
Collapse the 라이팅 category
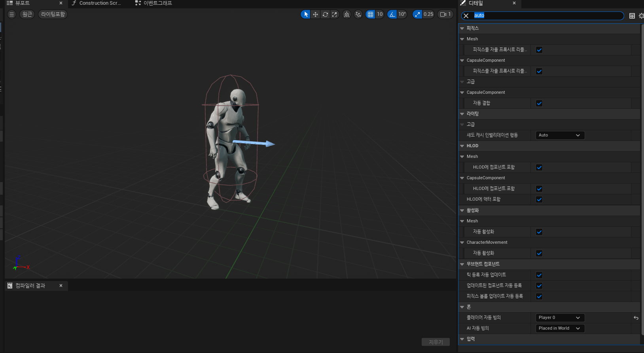coord(462,114)
